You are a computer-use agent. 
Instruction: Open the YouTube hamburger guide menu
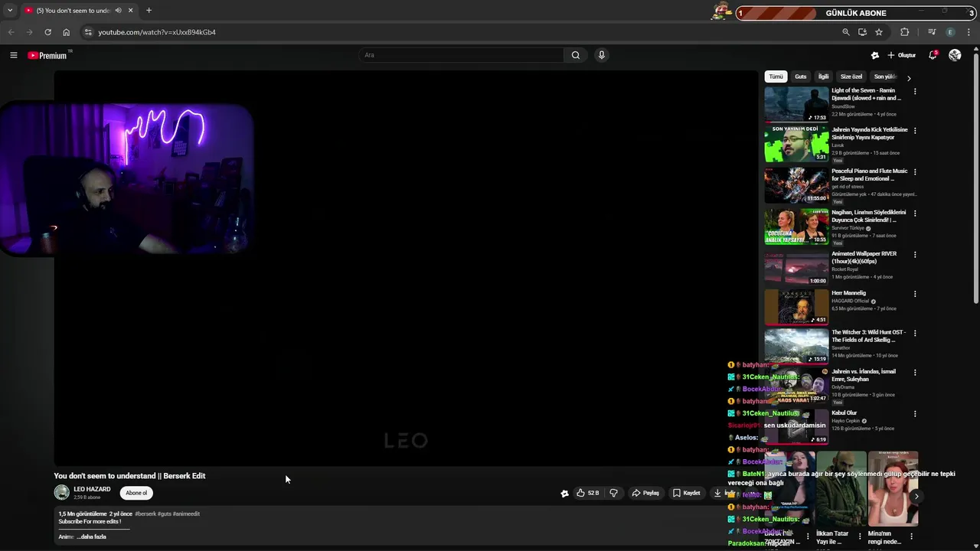13,55
